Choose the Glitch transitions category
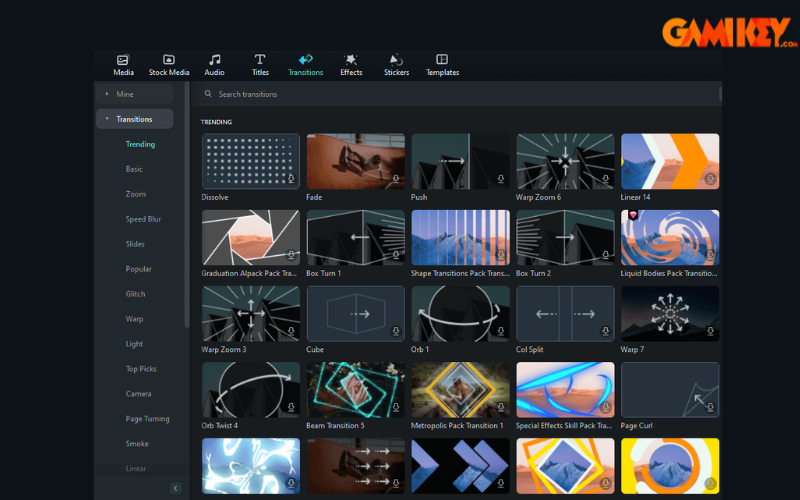The height and width of the screenshot is (500, 800). tap(135, 294)
